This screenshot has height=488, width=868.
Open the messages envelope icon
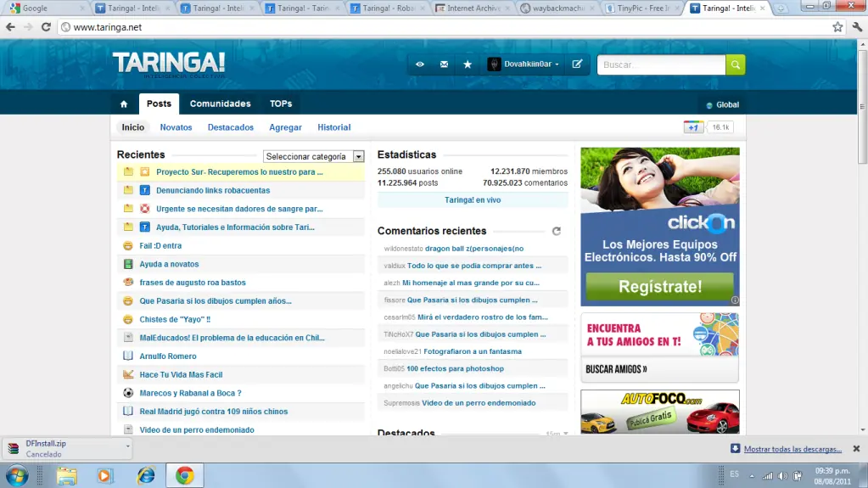[444, 65]
